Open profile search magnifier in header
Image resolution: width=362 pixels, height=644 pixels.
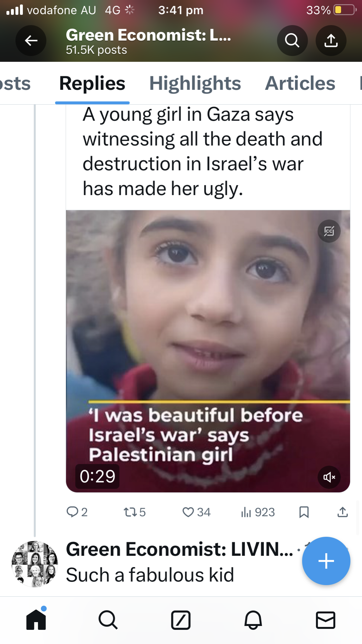tap(292, 41)
